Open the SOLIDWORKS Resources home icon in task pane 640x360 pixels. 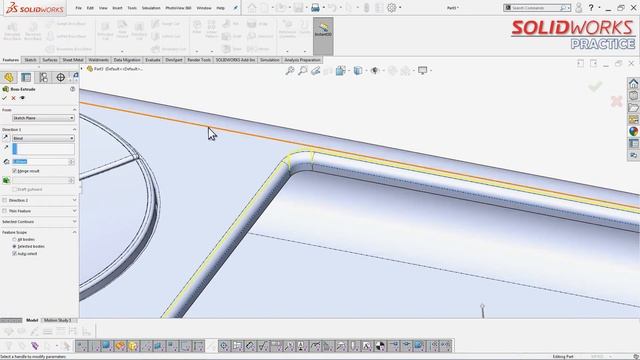pos(633,83)
